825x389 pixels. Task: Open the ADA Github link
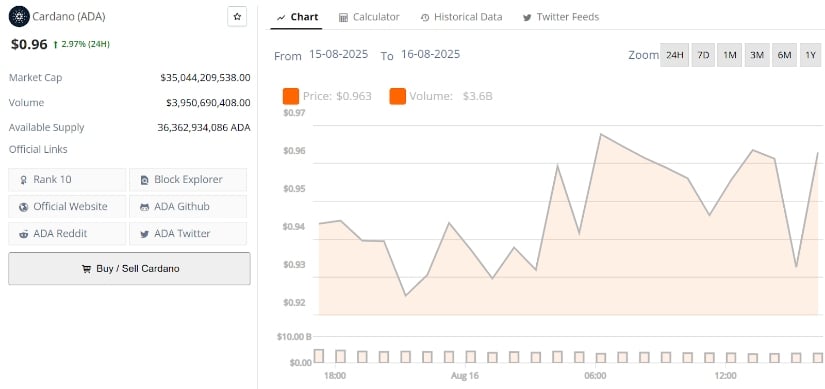[x=188, y=206]
